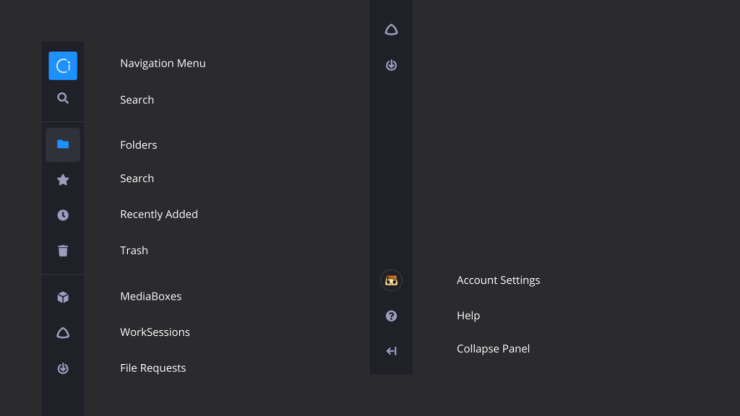The image size is (740, 416).
Task: Click the WorkSessions icon beside the WorkSessions label
Action: pyautogui.click(x=63, y=333)
